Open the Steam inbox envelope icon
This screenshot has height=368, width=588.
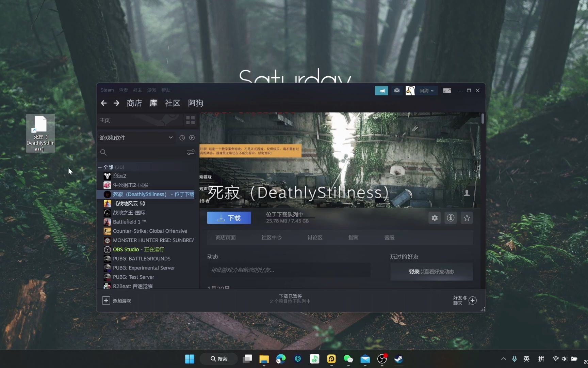point(397,91)
